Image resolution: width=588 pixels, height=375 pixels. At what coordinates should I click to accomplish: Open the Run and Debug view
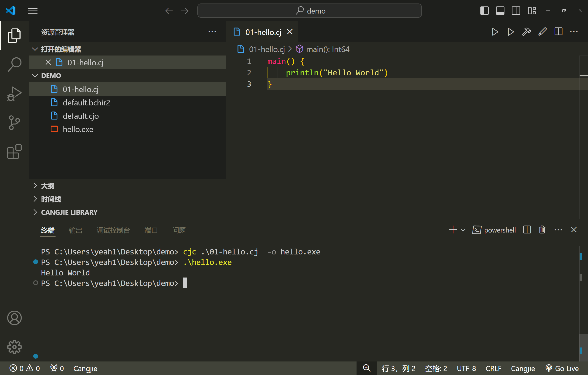pos(14,94)
